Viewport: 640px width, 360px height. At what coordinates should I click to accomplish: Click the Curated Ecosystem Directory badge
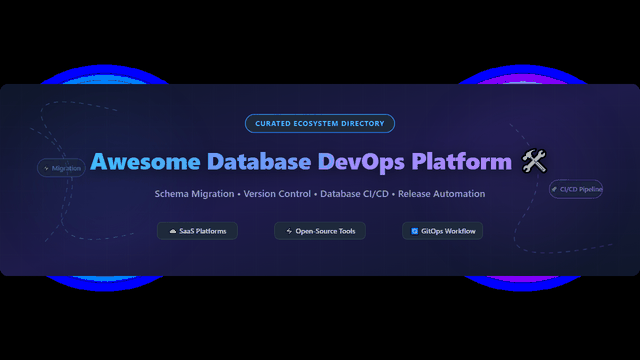[320, 123]
